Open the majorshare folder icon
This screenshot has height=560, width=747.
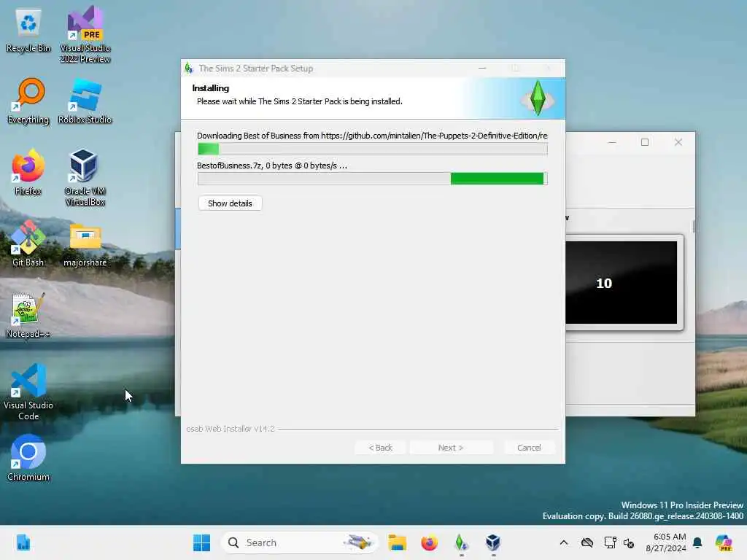tap(85, 244)
